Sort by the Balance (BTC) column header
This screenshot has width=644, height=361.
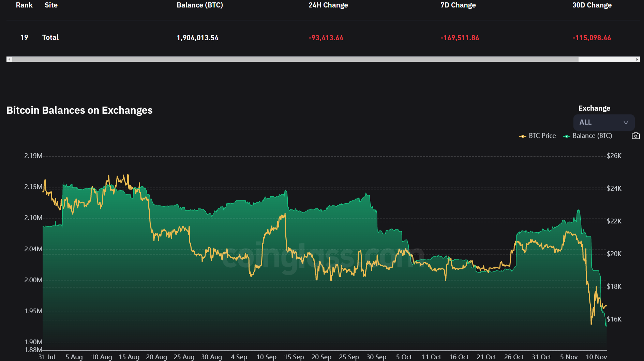pyautogui.click(x=200, y=5)
